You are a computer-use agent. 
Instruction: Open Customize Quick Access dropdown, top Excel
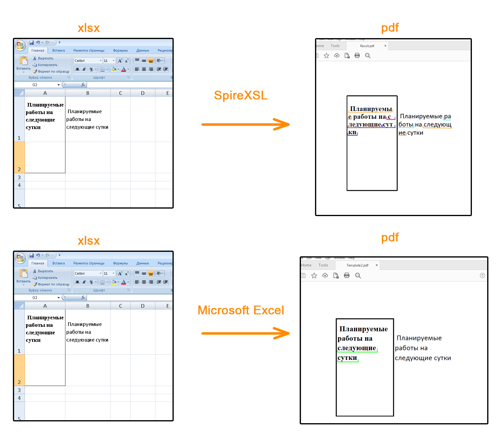coord(59,43)
